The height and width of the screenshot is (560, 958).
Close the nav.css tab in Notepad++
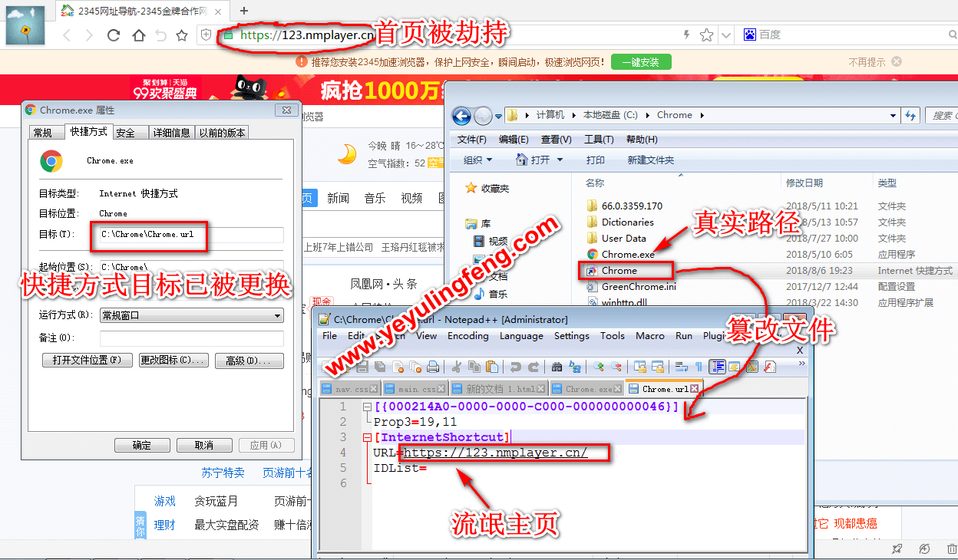click(374, 389)
